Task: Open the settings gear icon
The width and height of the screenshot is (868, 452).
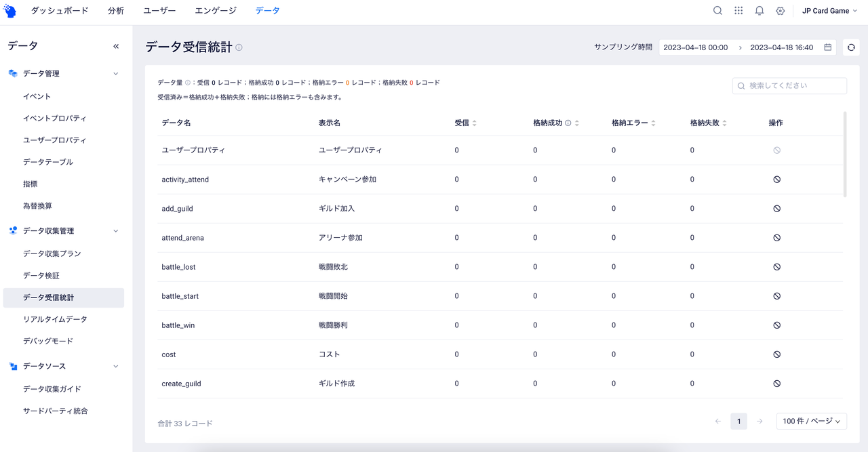Action: [x=780, y=11]
